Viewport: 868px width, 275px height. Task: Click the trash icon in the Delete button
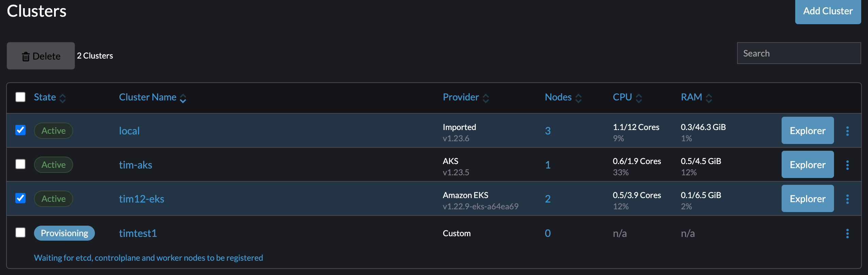point(25,56)
